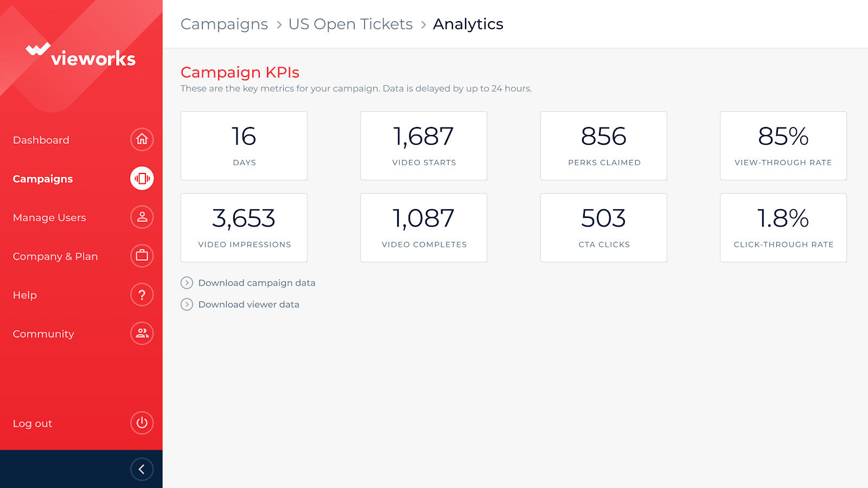Click the Manage Users person icon
Viewport: 868px width, 488px height.
tap(142, 217)
